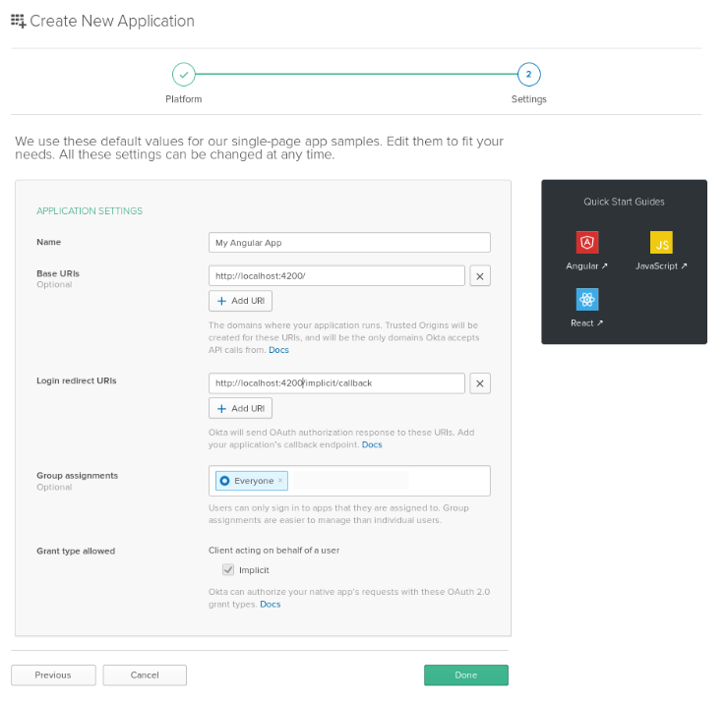Screen dimensions: 728x702
Task: Open the Angular quick start guide icon
Action: coord(587,244)
